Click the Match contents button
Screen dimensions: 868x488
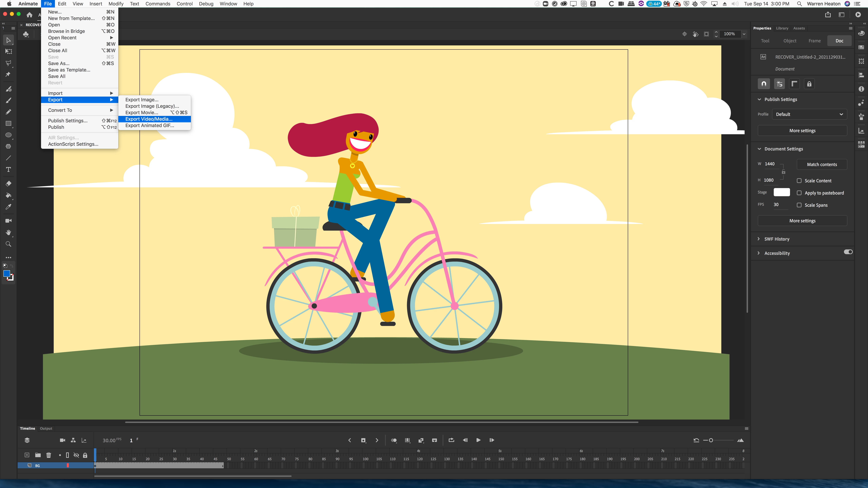point(822,164)
